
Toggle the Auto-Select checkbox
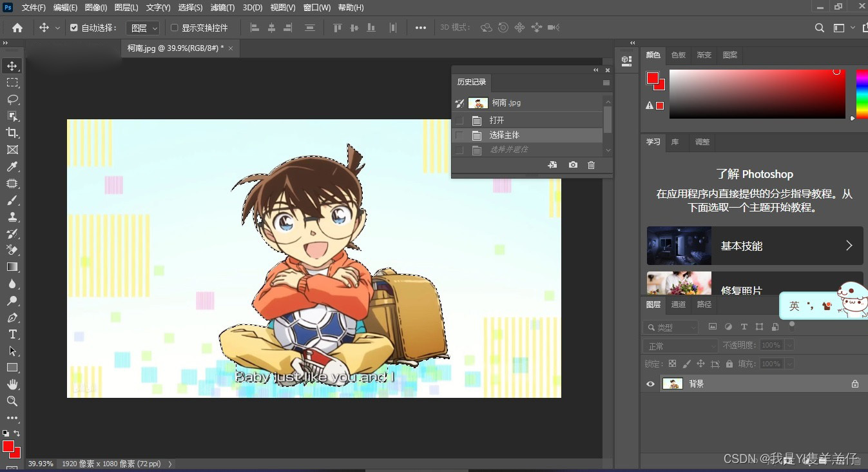(74, 28)
